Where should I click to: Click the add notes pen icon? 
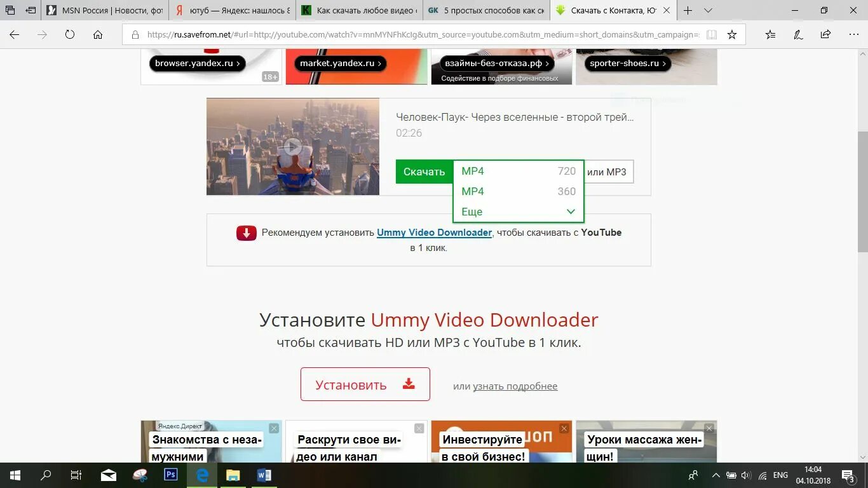798,35
